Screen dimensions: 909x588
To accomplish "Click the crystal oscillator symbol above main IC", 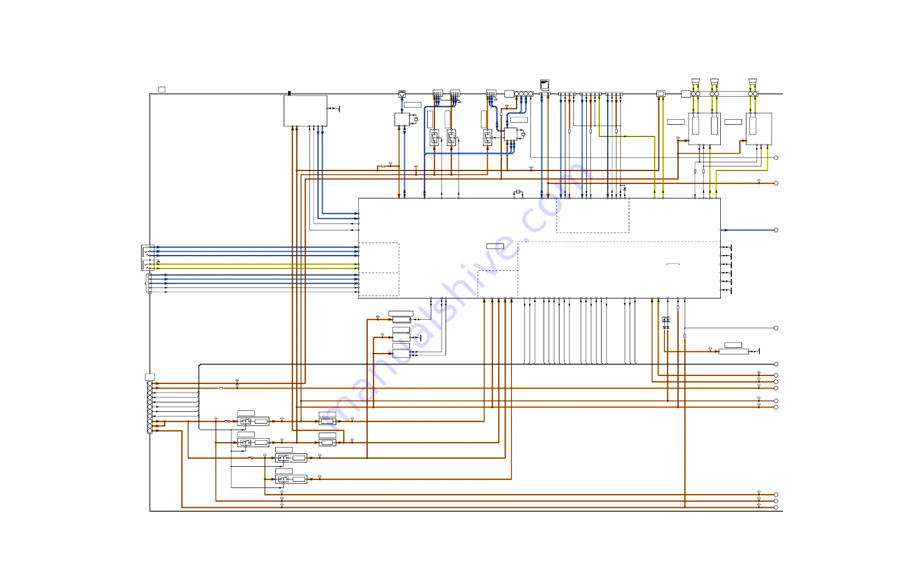I will (x=518, y=192).
